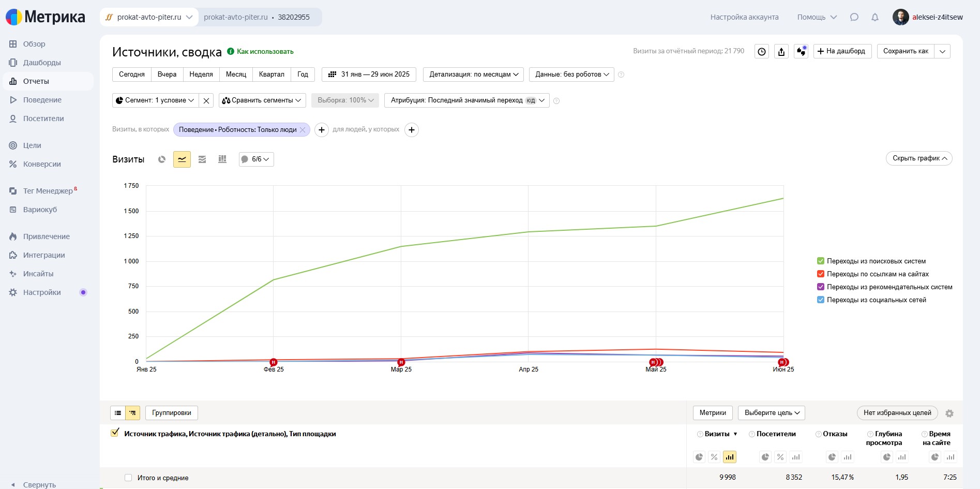Show Визиты column as pie chart
The width and height of the screenshot is (980, 489).
click(699, 457)
